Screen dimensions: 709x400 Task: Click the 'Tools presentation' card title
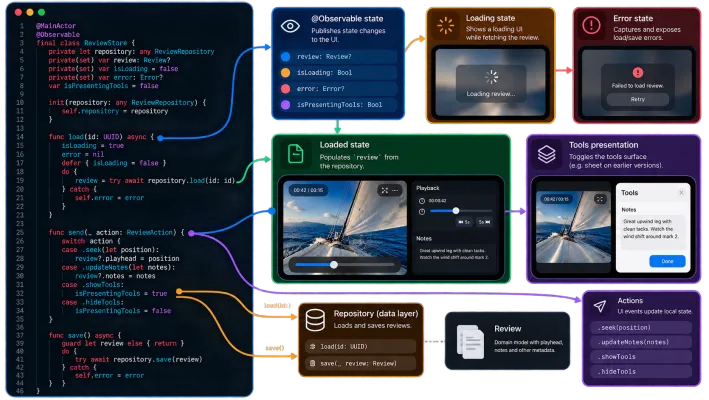604,145
